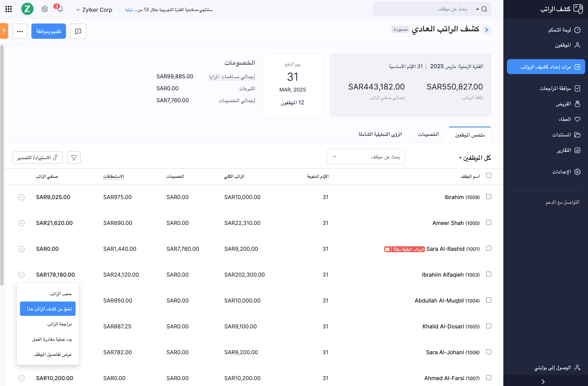
Task: Click the notifications bell icon
Action: coord(60,9)
